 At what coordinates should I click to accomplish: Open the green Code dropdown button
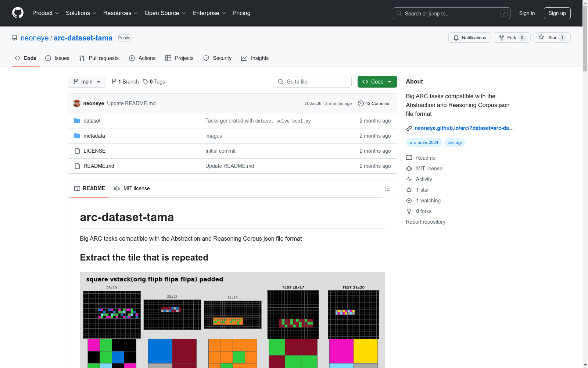pos(377,82)
